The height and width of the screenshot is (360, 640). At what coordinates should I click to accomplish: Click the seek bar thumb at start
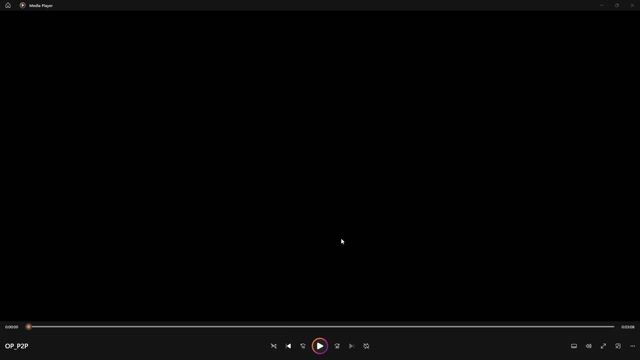29,327
